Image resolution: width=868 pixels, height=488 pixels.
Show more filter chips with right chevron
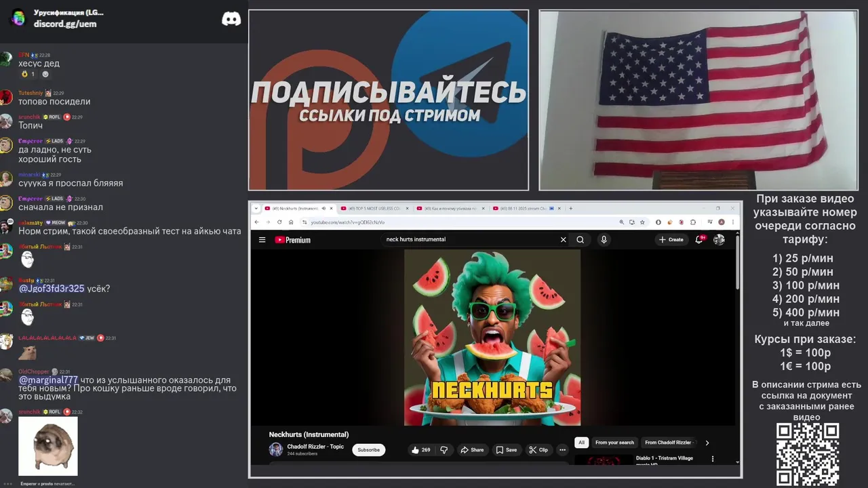[707, 443]
